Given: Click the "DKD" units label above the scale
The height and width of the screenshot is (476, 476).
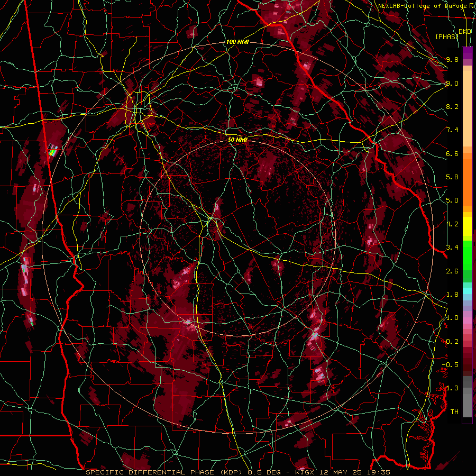Looking at the screenshot, I should (x=464, y=32).
